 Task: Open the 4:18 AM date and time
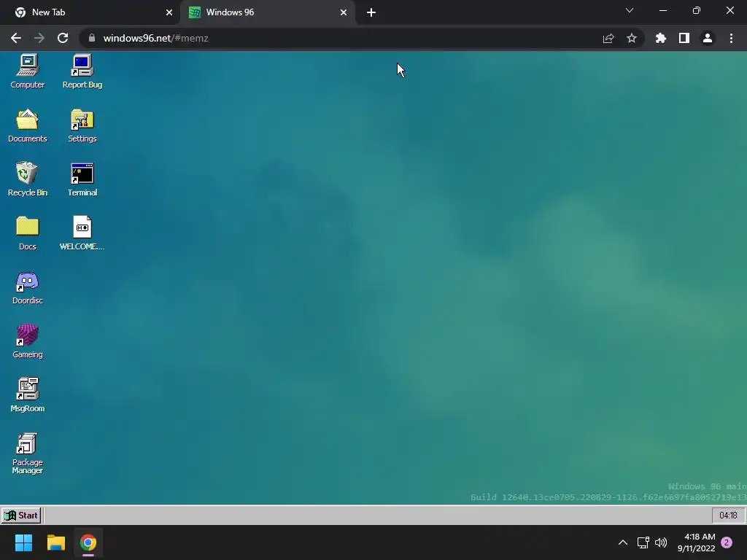click(696, 542)
